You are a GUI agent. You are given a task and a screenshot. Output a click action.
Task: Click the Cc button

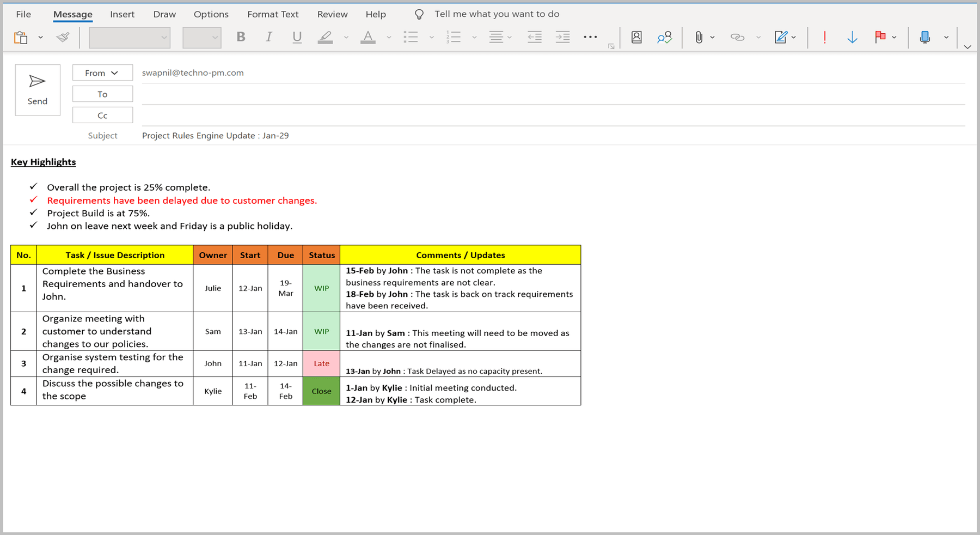[102, 115]
